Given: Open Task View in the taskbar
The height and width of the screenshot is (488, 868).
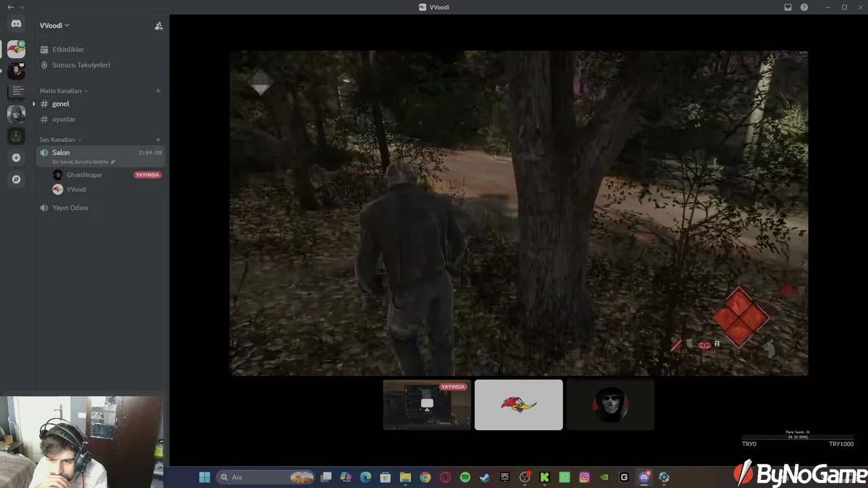Looking at the screenshot, I should coord(326,477).
